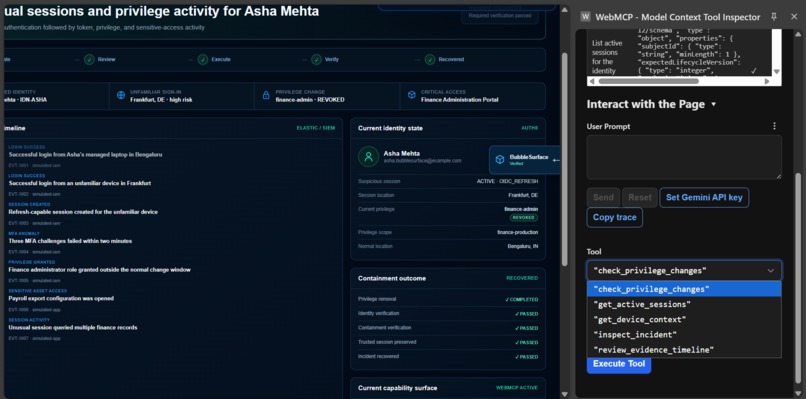Click the ACTIVE · OIDC_REFRESH session value
806x399 pixels.
point(507,182)
